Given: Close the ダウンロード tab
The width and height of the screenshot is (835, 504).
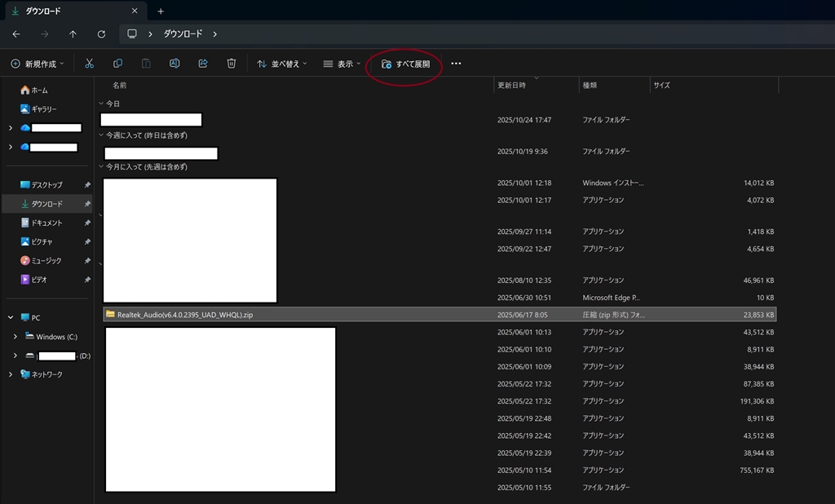Looking at the screenshot, I should [135, 11].
